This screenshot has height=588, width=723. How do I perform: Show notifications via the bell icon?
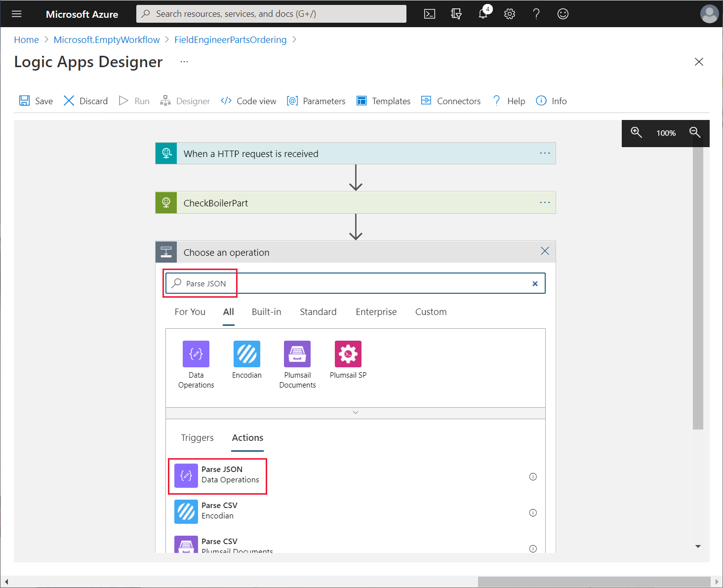pos(483,13)
